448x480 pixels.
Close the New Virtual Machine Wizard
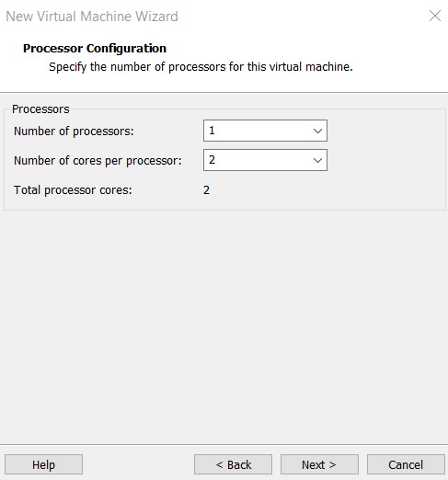(x=435, y=16)
